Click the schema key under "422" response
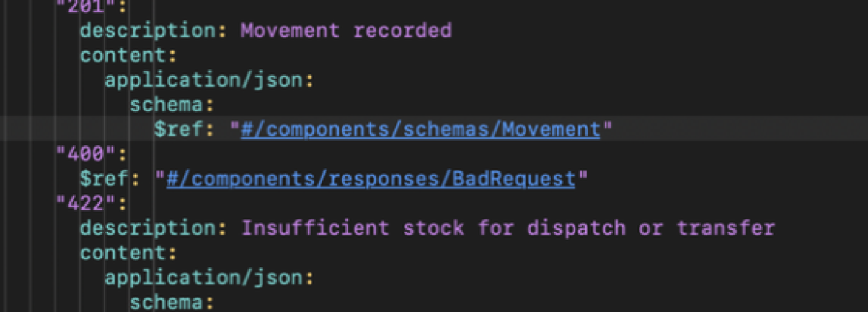 [166, 303]
